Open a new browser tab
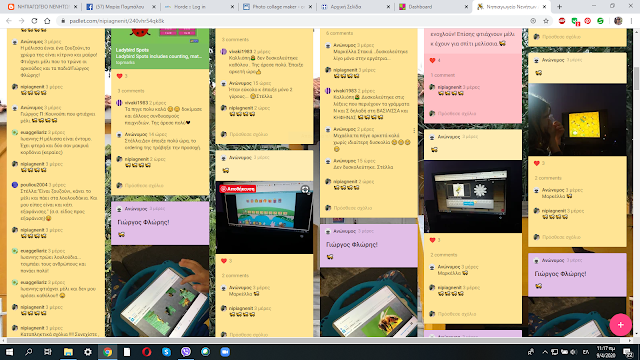 pyautogui.click(x=559, y=7)
